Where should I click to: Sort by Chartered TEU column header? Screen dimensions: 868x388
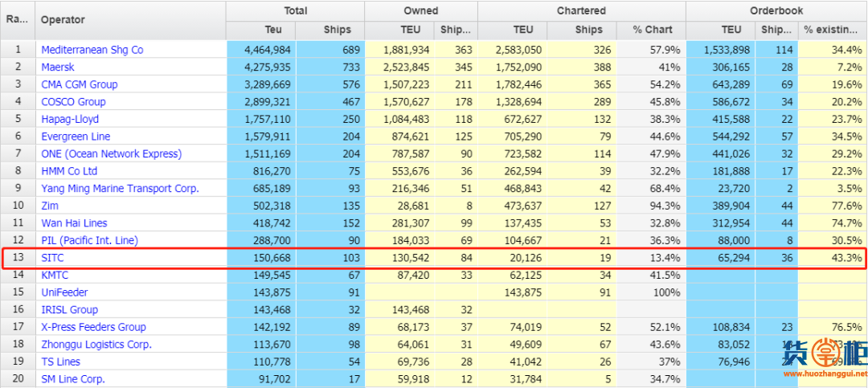512,30
